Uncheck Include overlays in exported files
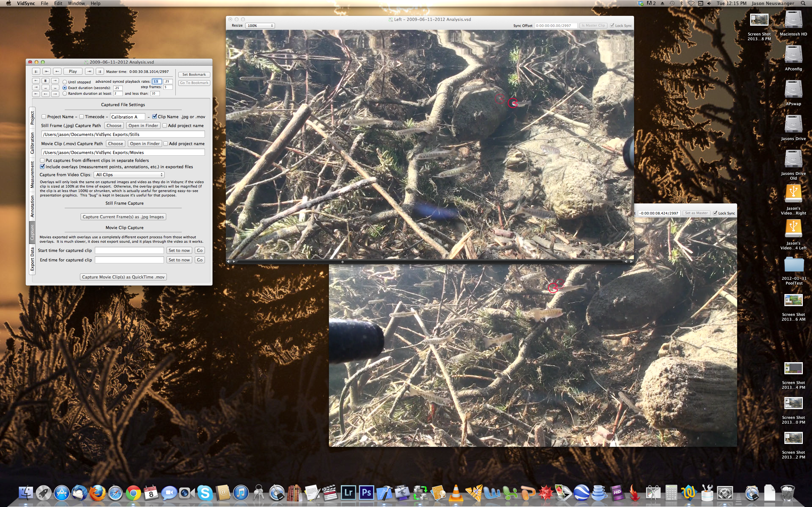Image resolution: width=812 pixels, height=507 pixels. [x=43, y=167]
